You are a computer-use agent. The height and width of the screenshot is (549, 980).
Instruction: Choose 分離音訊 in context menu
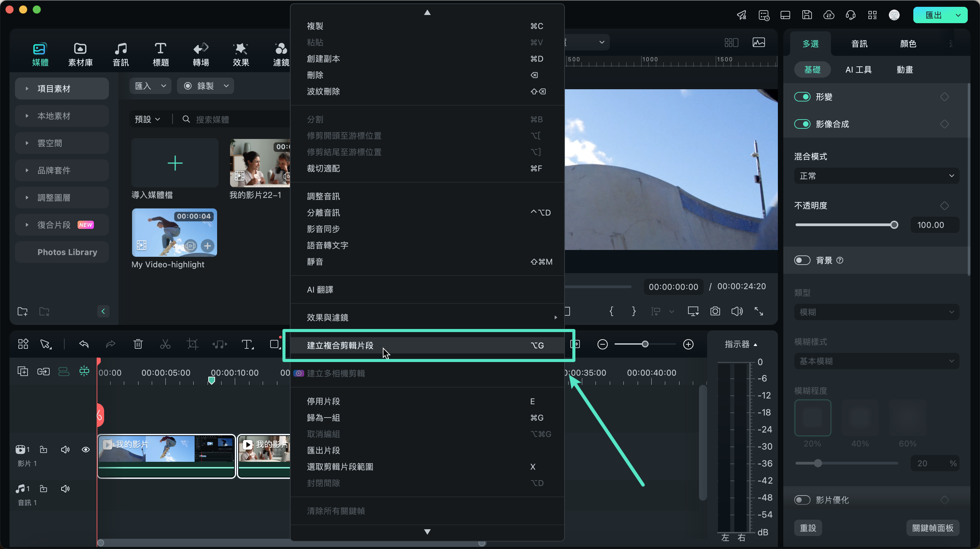[x=427, y=213]
